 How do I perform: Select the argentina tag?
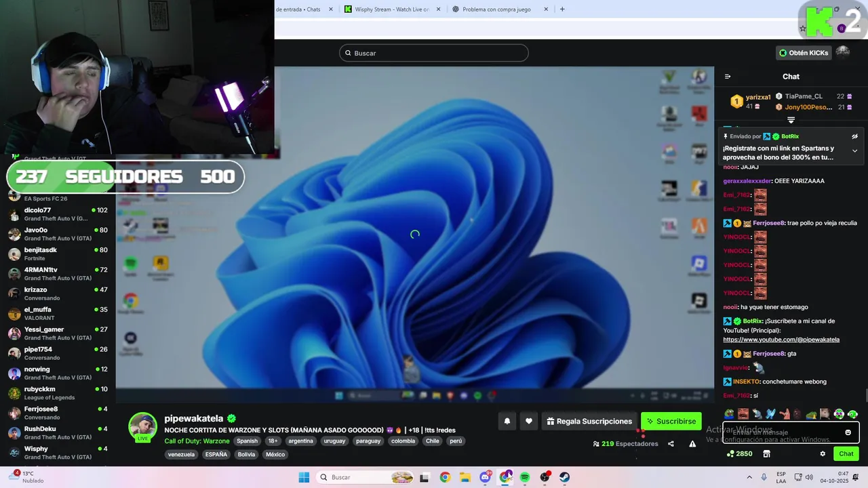tap(300, 441)
